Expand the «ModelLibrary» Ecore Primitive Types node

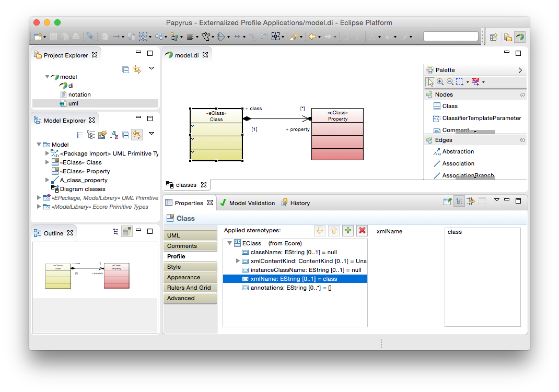click(x=39, y=207)
